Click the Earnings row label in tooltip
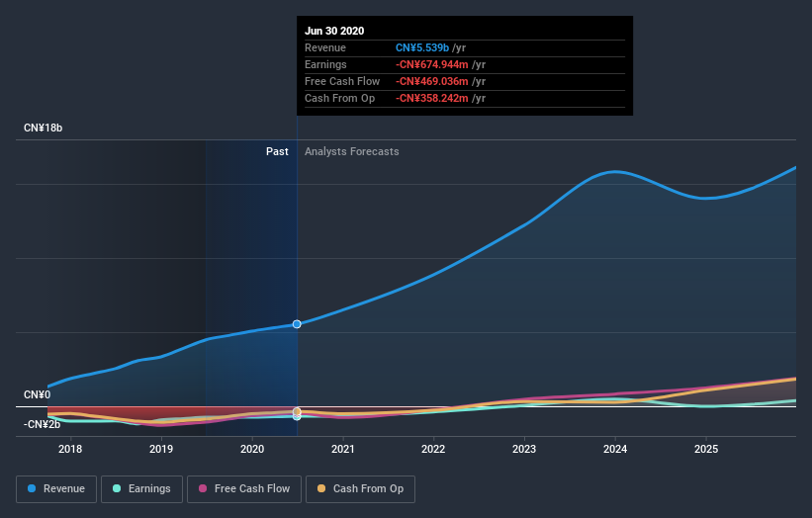812x518 pixels. point(325,64)
